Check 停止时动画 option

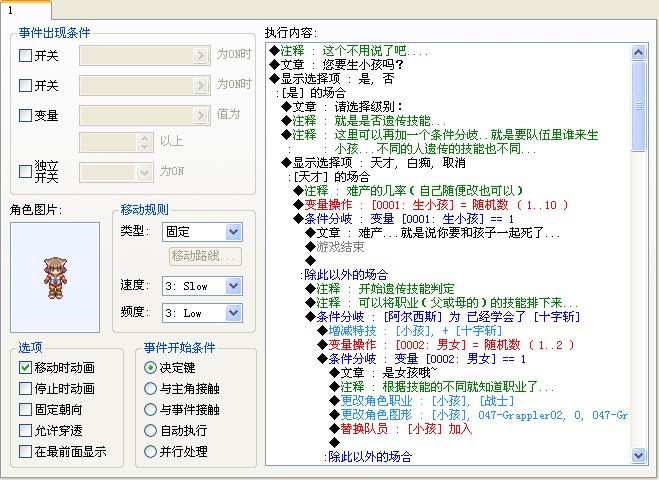pyautogui.click(x=25, y=388)
